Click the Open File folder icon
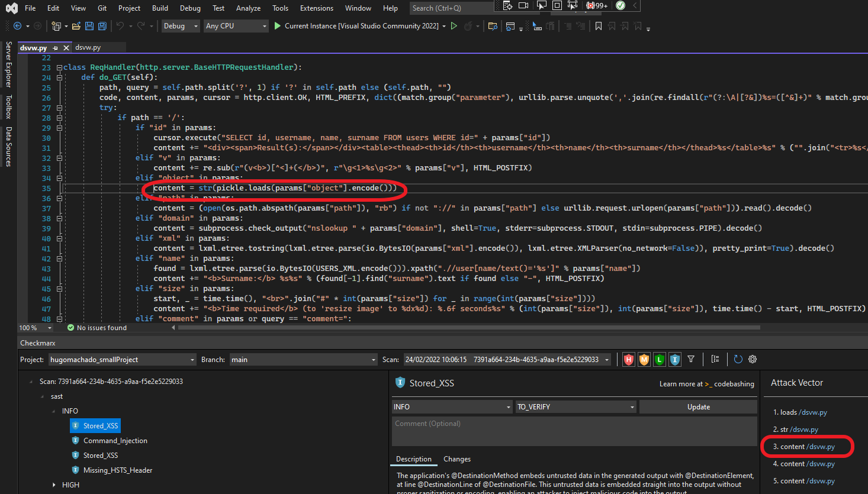 (x=76, y=26)
